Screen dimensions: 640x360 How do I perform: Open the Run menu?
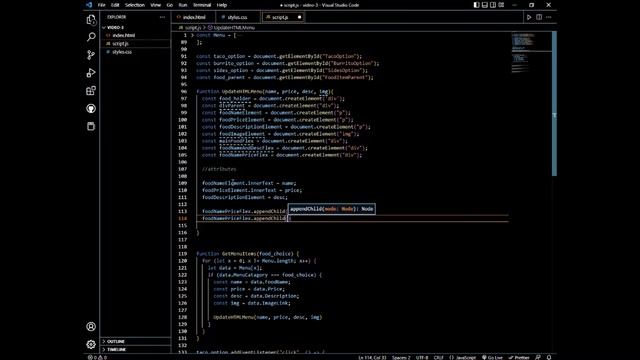[x=183, y=5]
